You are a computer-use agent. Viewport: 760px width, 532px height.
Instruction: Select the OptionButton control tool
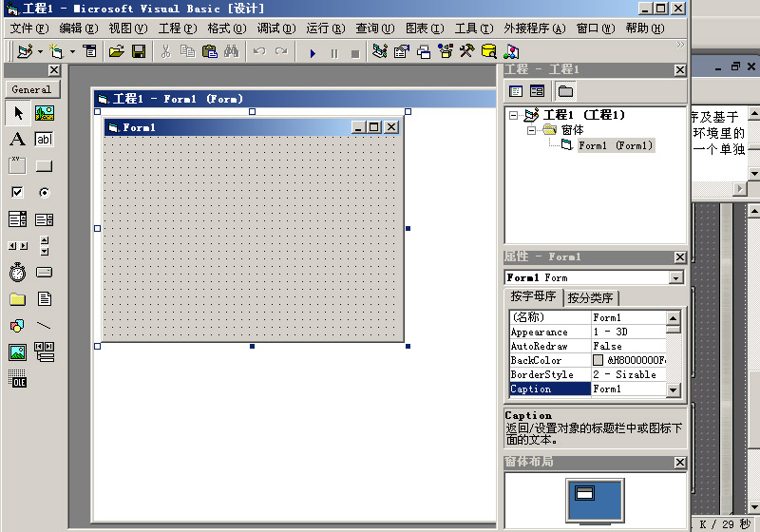coord(44,192)
